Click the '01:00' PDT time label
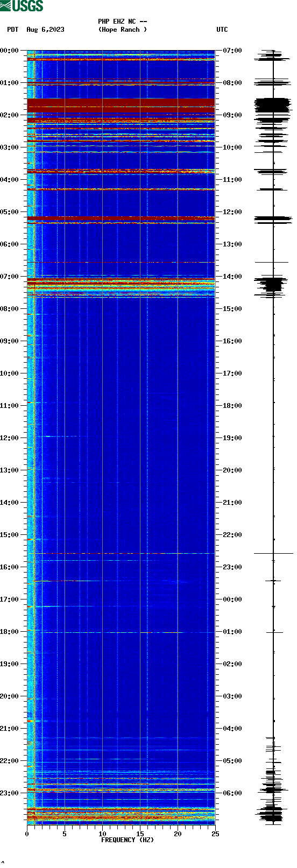Image resolution: width=297 pixels, height=868 pixels. pos(9,83)
